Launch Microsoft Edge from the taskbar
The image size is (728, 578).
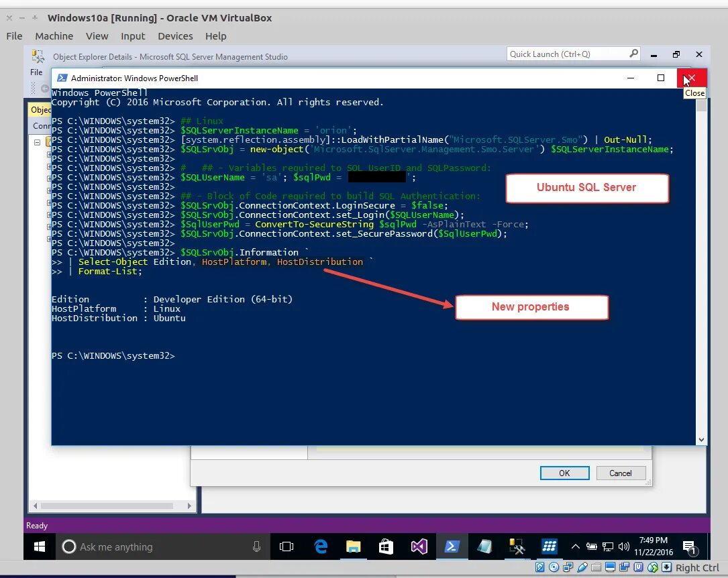coord(320,546)
